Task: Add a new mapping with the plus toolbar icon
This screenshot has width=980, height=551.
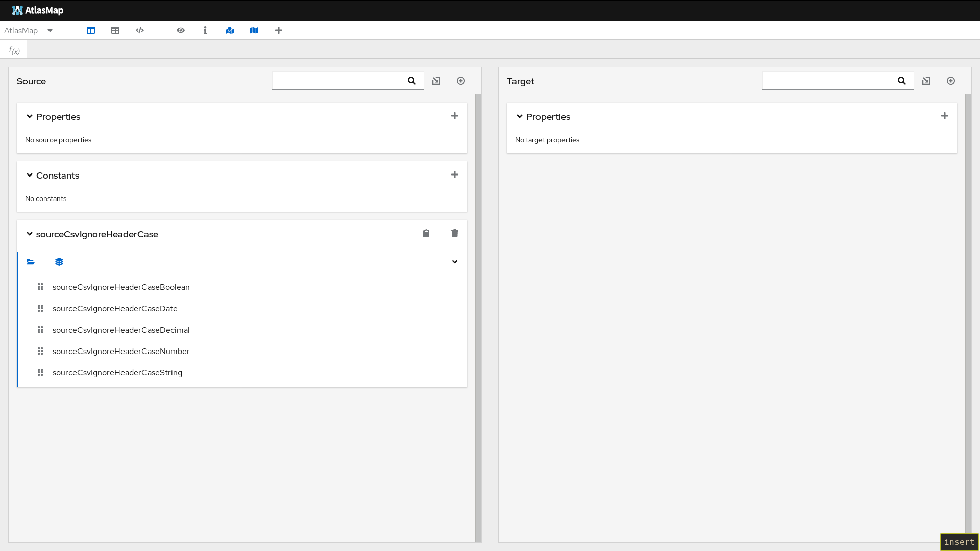Action: [278, 30]
